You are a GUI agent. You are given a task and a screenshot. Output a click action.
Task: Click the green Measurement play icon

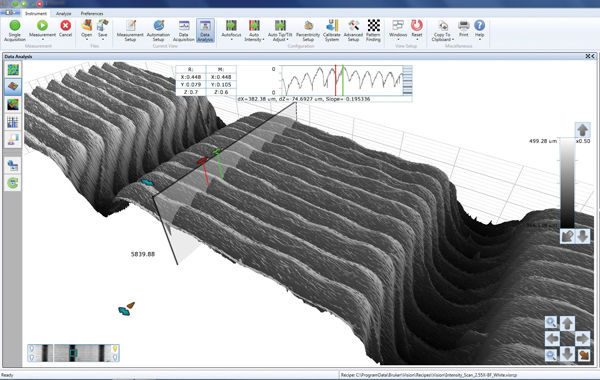42,26
